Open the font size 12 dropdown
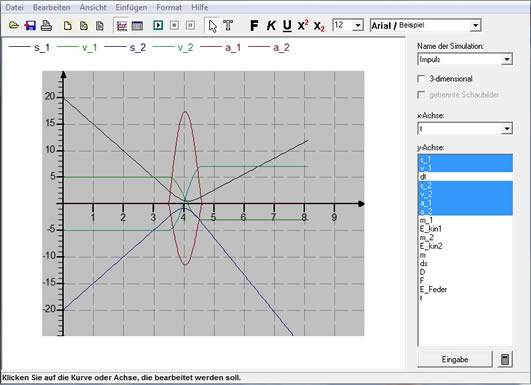Image resolution: width=531 pixels, height=385 pixels. coord(358,25)
